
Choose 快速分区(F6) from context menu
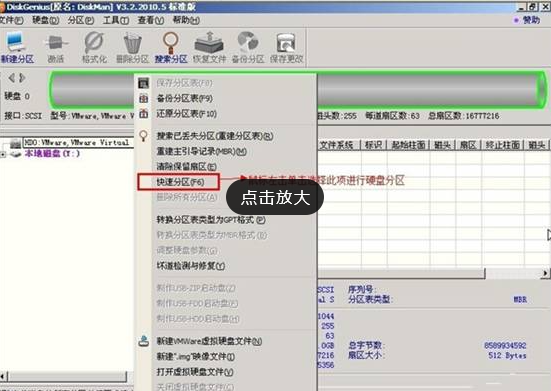click(179, 182)
